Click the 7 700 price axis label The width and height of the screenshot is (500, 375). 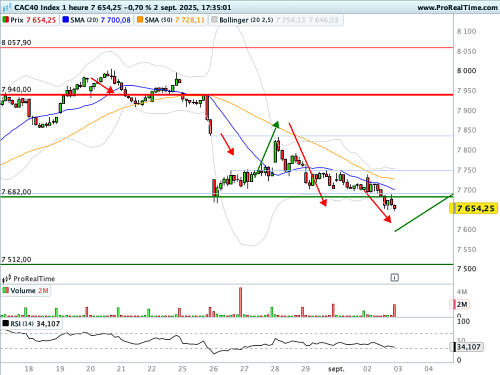(x=466, y=190)
